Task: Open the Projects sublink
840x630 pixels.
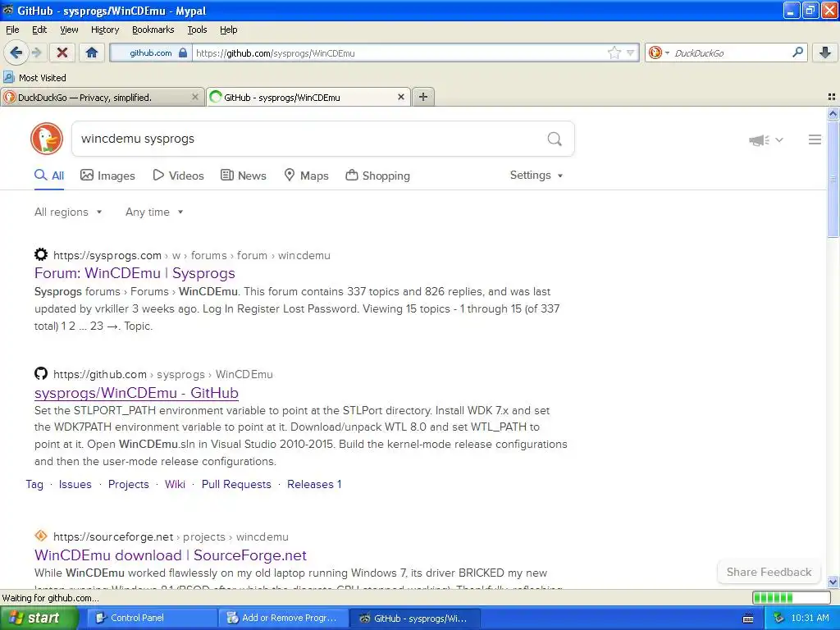Action: (x=129, y=484)
